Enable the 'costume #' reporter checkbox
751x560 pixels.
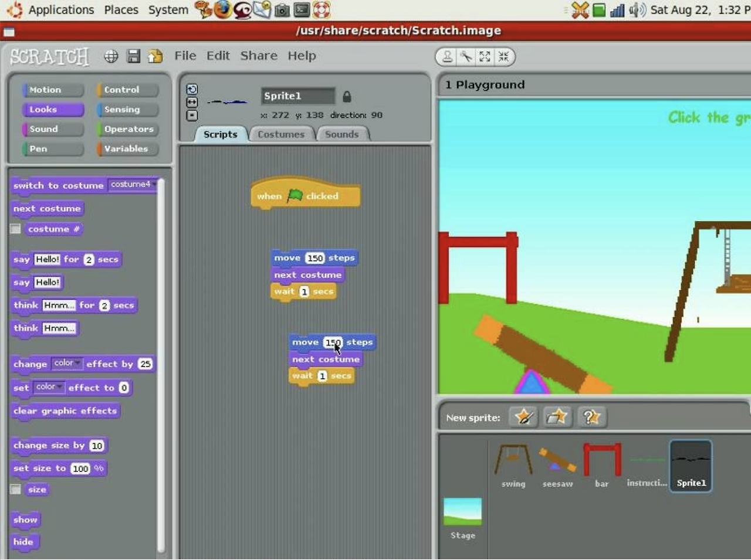[x=16, y=229]
